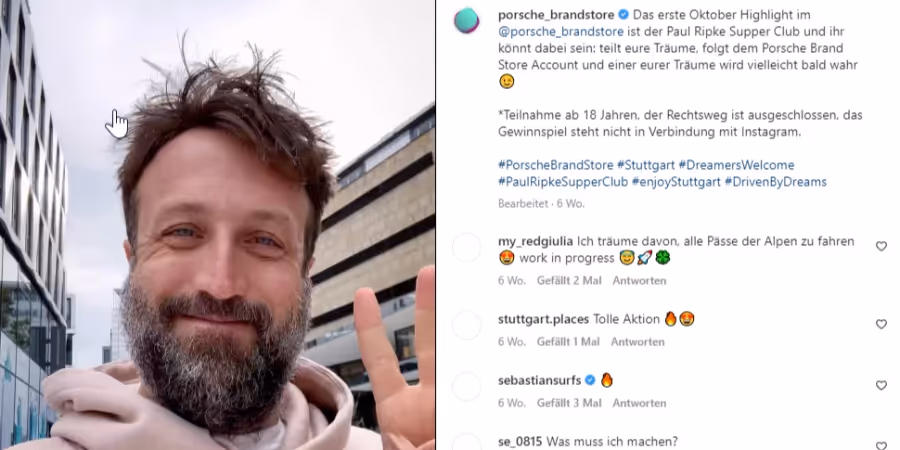The image size is (900, 450).
Task: Click sebastiansurfs avatar circle
Action: pos(467,387)
